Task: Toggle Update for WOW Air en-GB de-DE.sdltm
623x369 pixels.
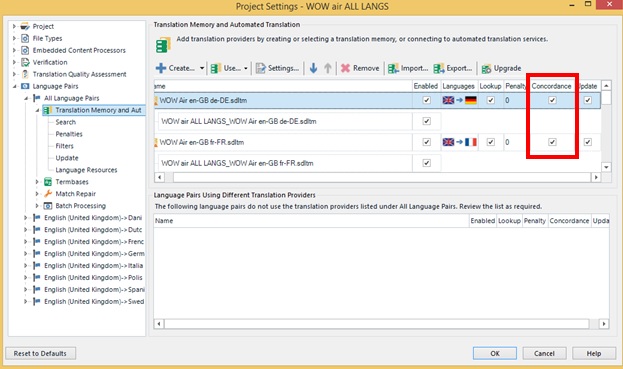Action: pyautogui.click(x=588, y=100)
